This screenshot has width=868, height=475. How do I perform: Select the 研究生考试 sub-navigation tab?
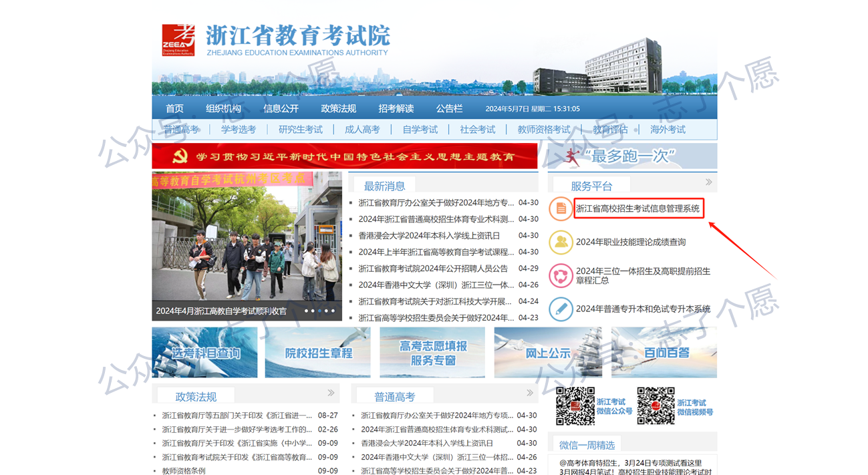click(300, 130)
